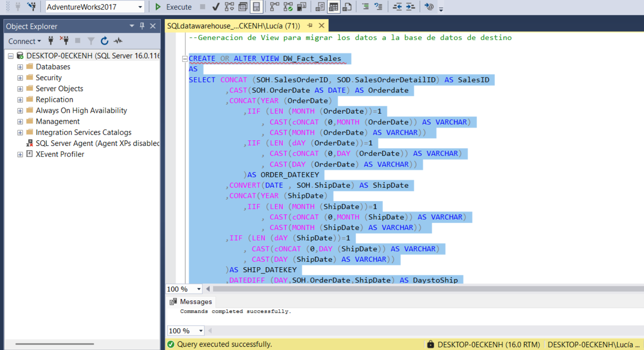Disconnect server in Object Explorer toolbar
The image size is (644, 350).
pos(64,41)
